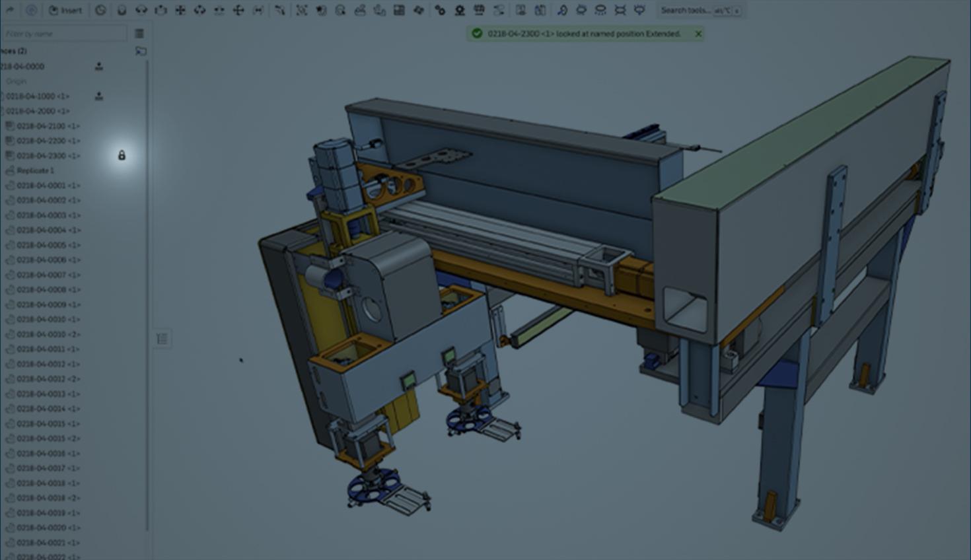Click the folder icon in the Instances header
The image size is (971, 560).
141,51
